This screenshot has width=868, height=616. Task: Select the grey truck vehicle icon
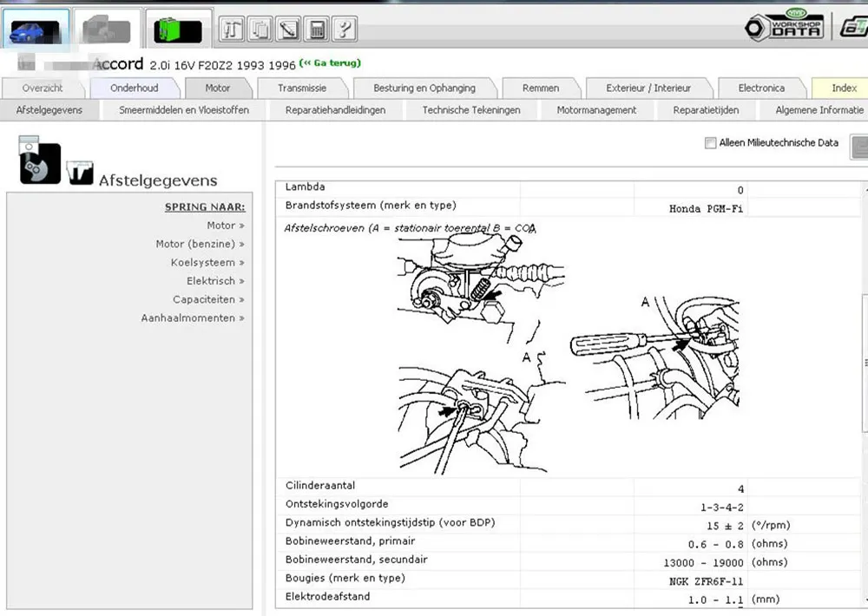107,29
